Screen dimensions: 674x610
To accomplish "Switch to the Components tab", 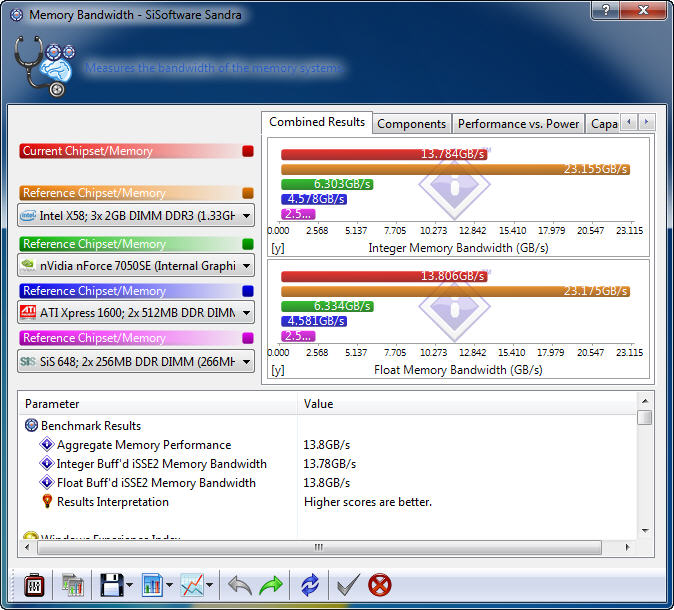I will click(x=411, y=124).
